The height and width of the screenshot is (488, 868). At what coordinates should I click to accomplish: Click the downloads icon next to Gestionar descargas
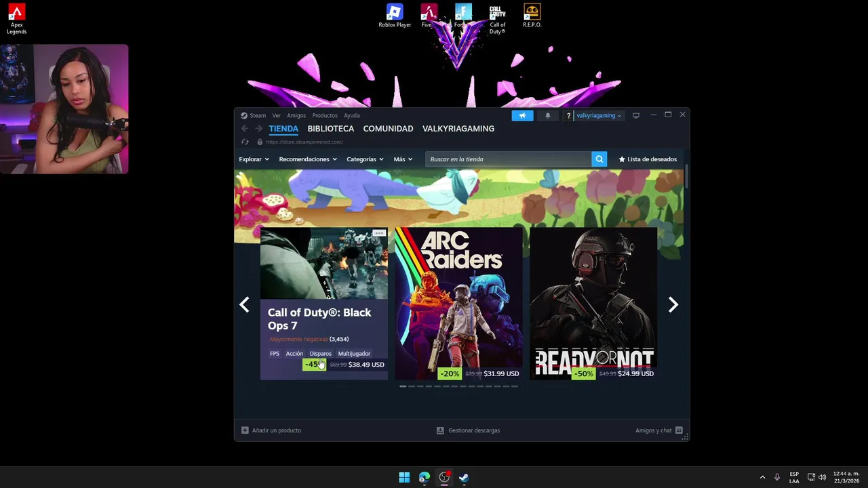click(x=440, y=430)
